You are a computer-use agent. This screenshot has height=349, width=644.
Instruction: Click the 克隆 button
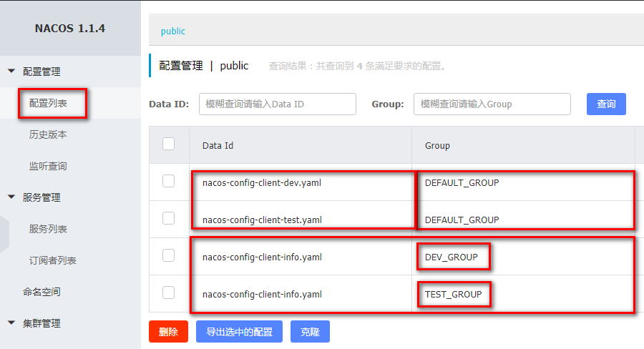[310, 331]
